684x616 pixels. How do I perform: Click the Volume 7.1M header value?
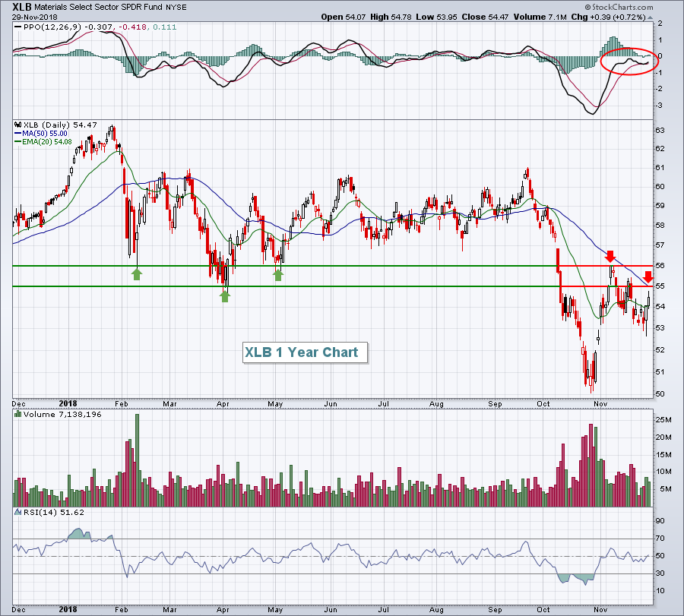pyautogui.click(x=540, y=17)
